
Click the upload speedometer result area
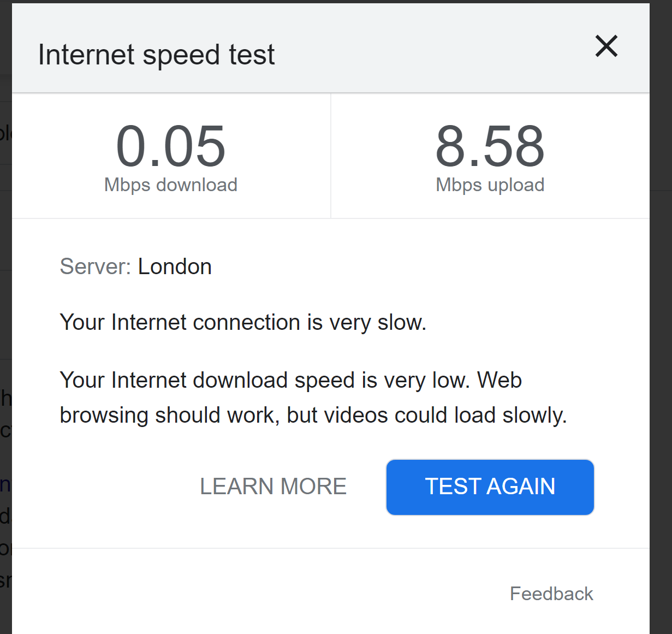point(490,156)
